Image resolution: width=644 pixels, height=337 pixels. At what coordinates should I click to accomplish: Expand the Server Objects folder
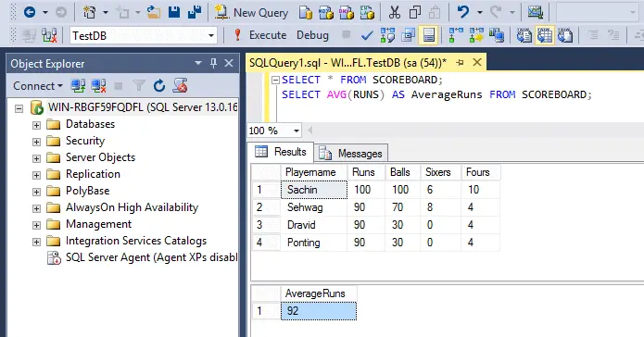[36, 158]
